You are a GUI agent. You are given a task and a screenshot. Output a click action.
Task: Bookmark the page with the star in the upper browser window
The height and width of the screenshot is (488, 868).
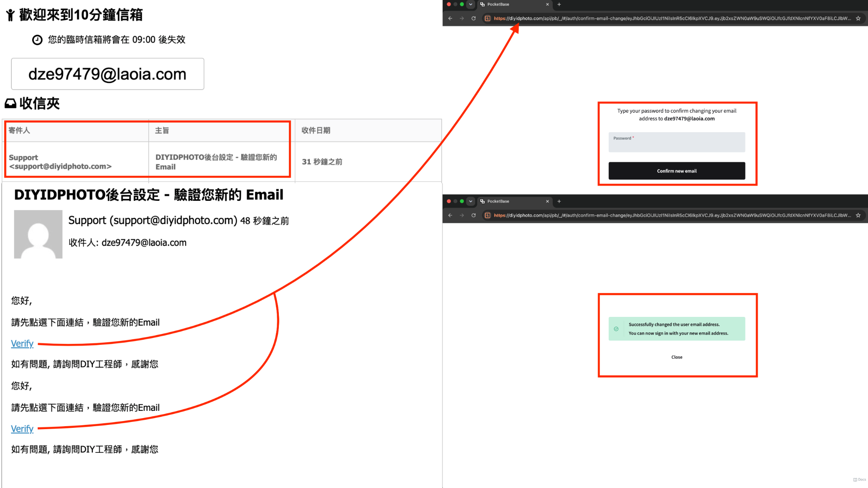[x=858, y=18]
